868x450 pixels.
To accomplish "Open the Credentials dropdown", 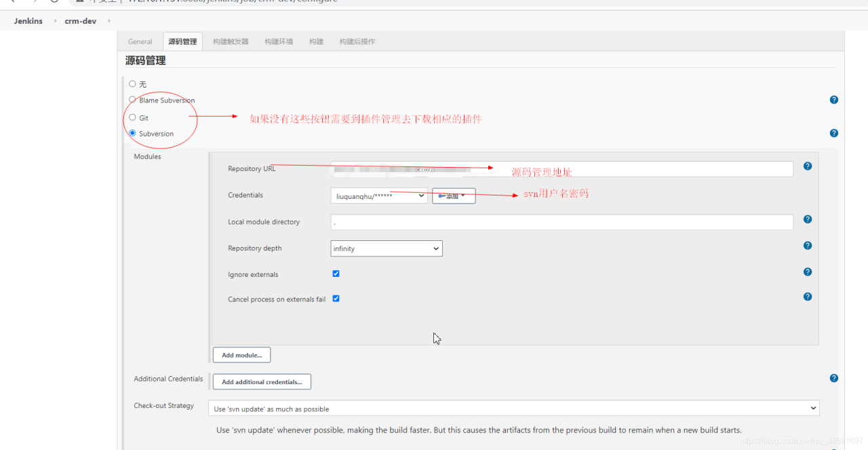I will point(379,196).
